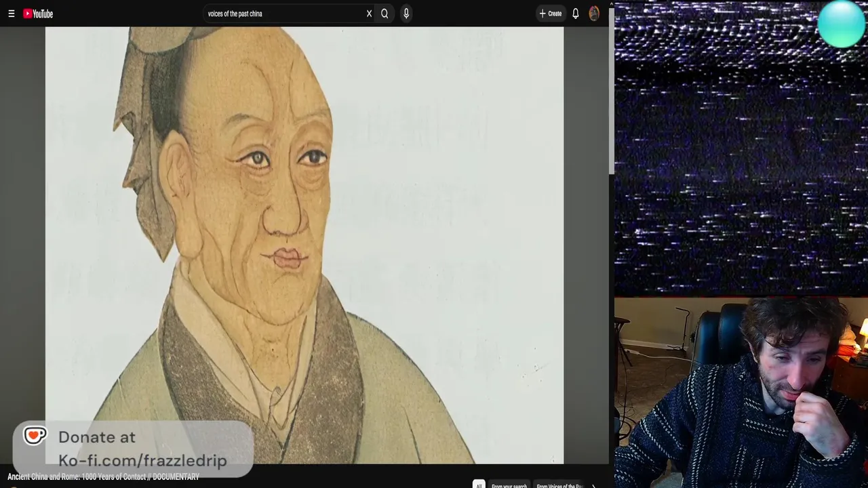Image resolution: width=868 pixels, height=488 pixels.
Task: Open the YouTube hamburger guide menu
Action: (x=12, y=14)
